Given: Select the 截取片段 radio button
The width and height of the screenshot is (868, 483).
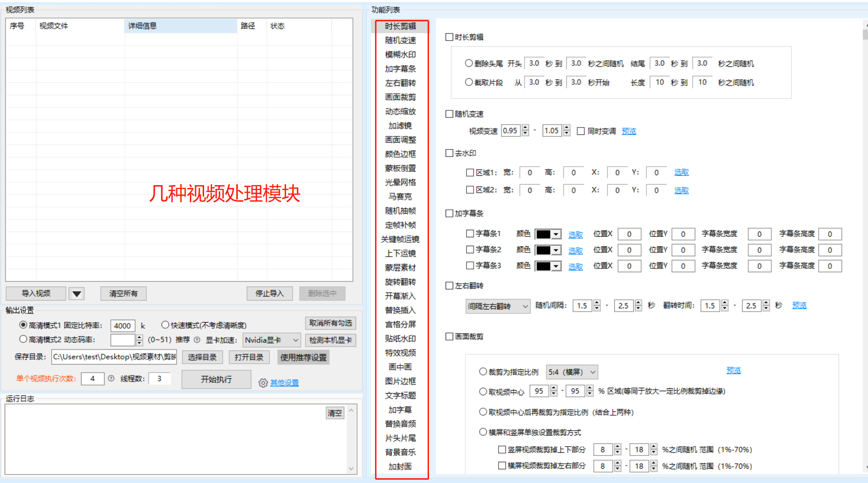Looking at the screenshot, I should pyautogui.click(x=469, y=82).
